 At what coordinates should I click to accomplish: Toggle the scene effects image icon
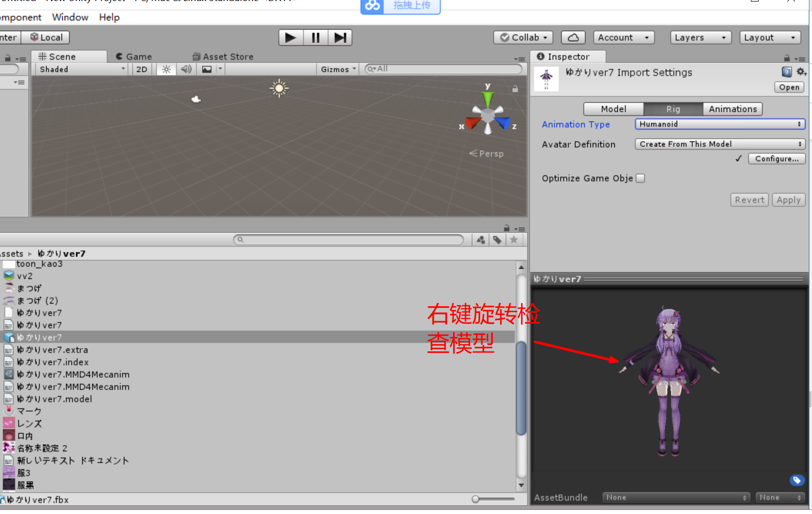pos(207,69)
